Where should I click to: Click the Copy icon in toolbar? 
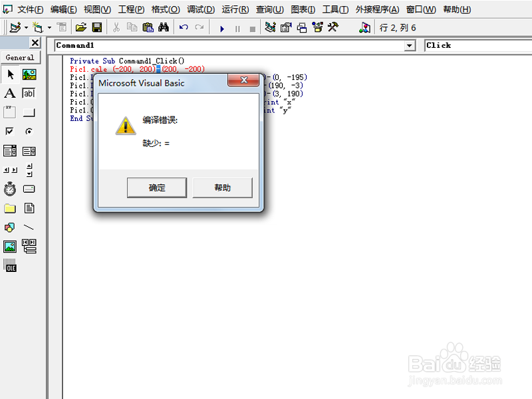coord(132,27)
